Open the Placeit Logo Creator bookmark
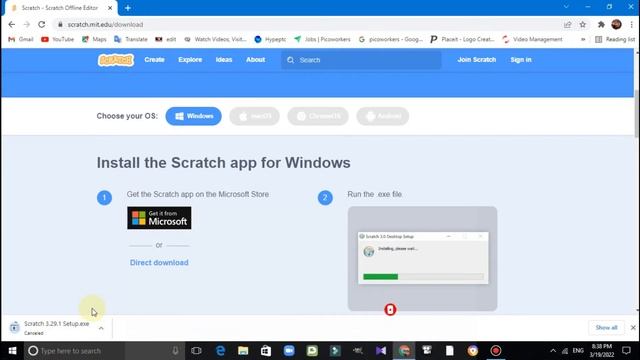 [x=462, y=39]
